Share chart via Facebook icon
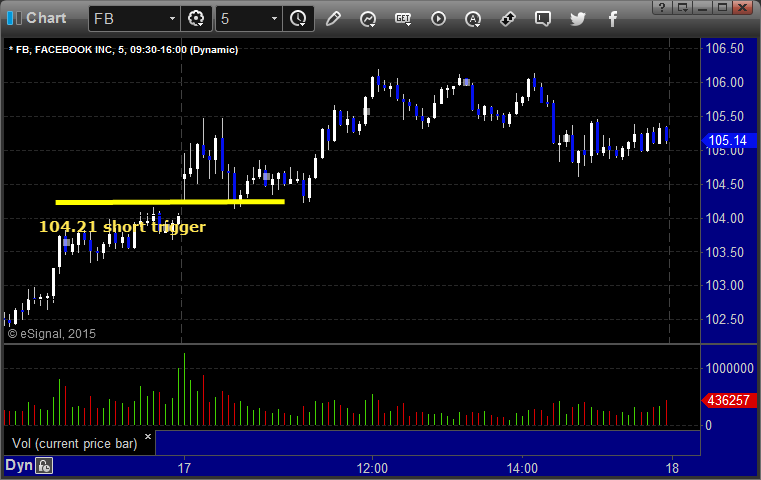The height and width of the screenshot is (480, 761). [612, 19]
